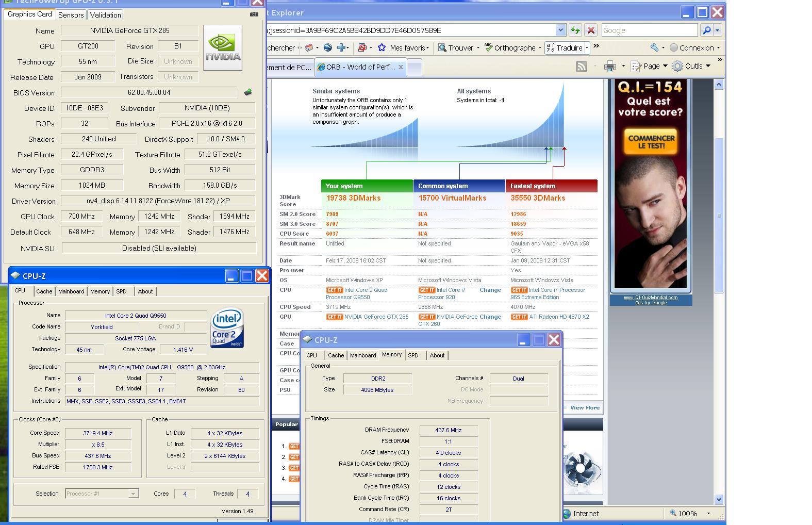This screenshot has width=812, height=525.
Task: Open the Page dropdown menu
Action: click(665, 66)
